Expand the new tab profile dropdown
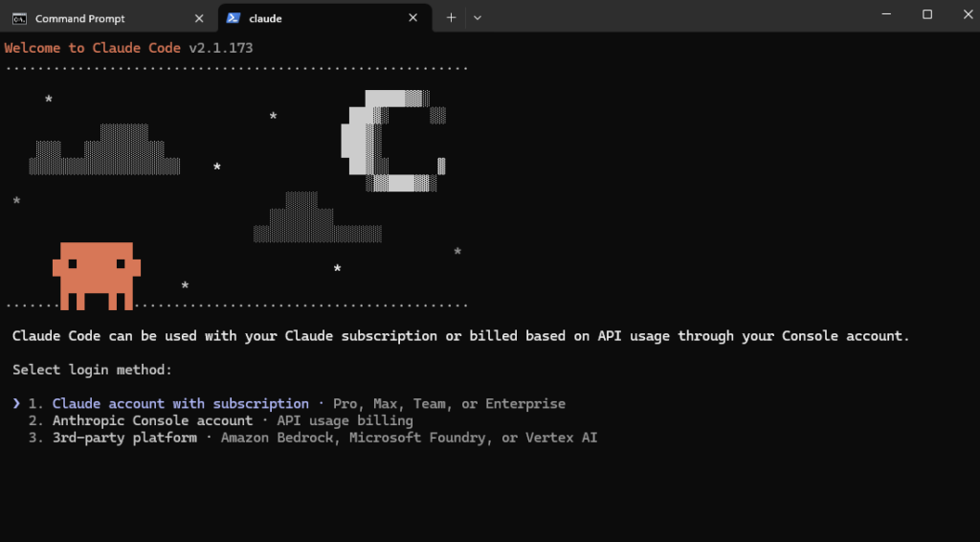980x542 pixels. click(478, 18)
